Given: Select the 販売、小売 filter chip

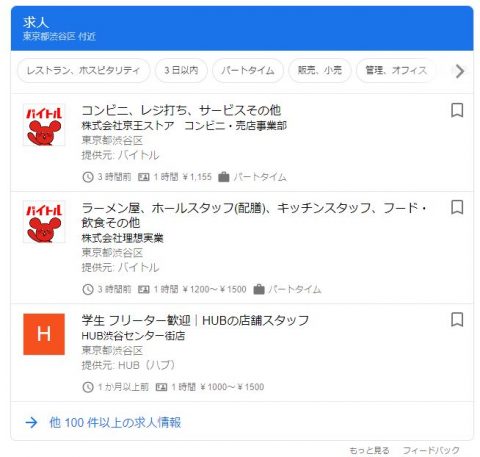Looking at the screenshot, I should point(320,70).
